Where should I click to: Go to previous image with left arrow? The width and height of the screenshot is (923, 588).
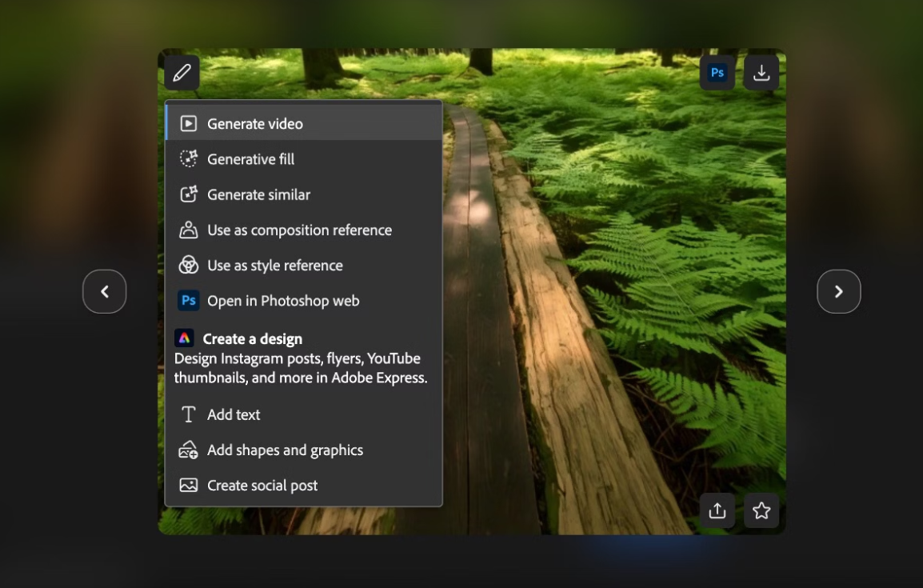click(x=104, y=291)
